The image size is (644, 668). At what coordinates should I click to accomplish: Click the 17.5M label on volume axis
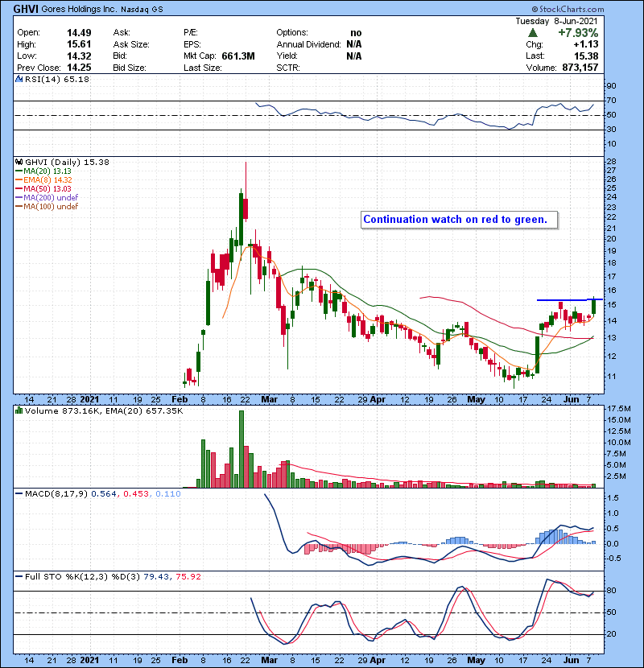coord(618,409)
